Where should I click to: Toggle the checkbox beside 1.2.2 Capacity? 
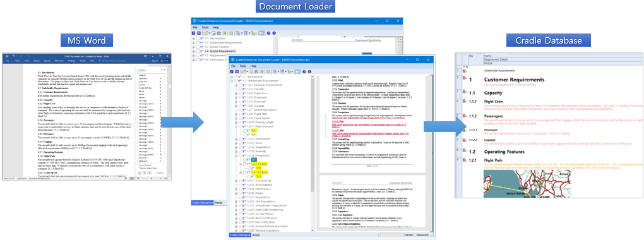pos(241,89)
